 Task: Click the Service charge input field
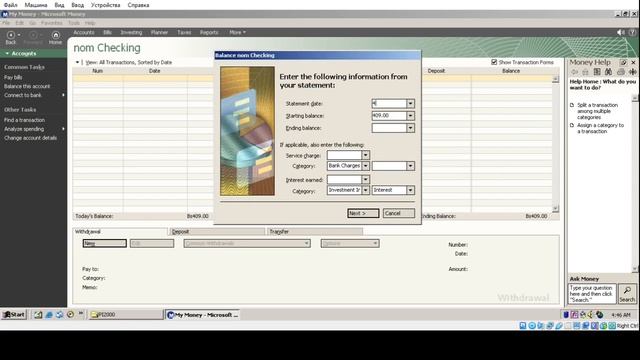[x=344, y=155]
